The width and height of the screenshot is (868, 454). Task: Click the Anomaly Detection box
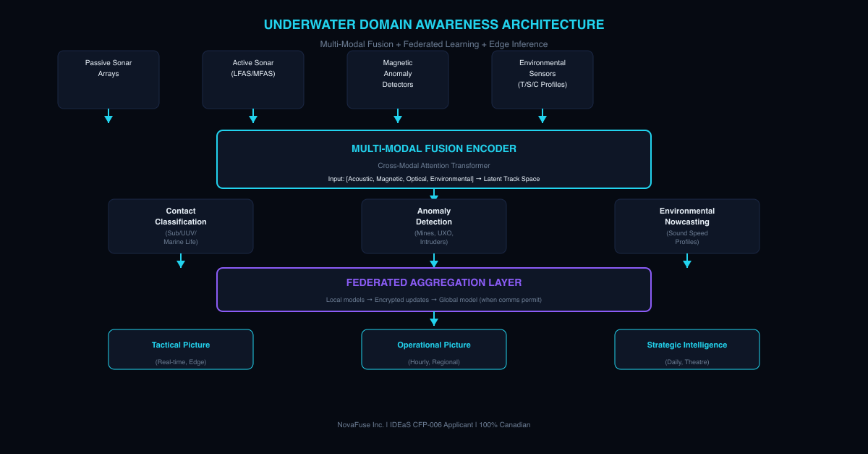(434, 226)
